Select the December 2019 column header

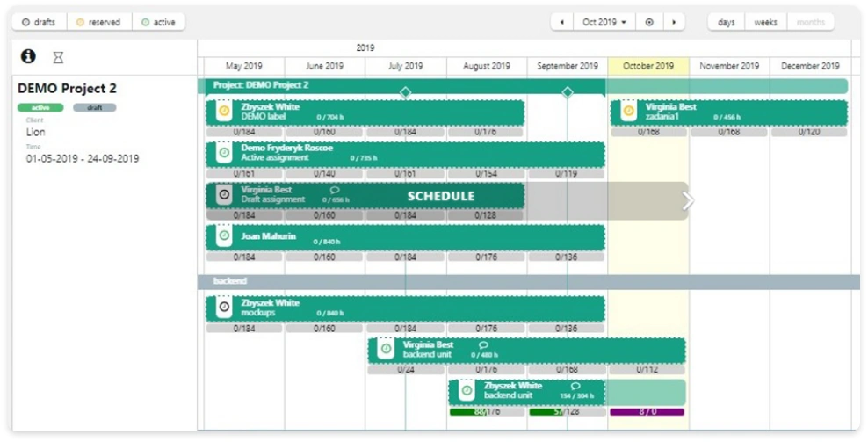810,66
